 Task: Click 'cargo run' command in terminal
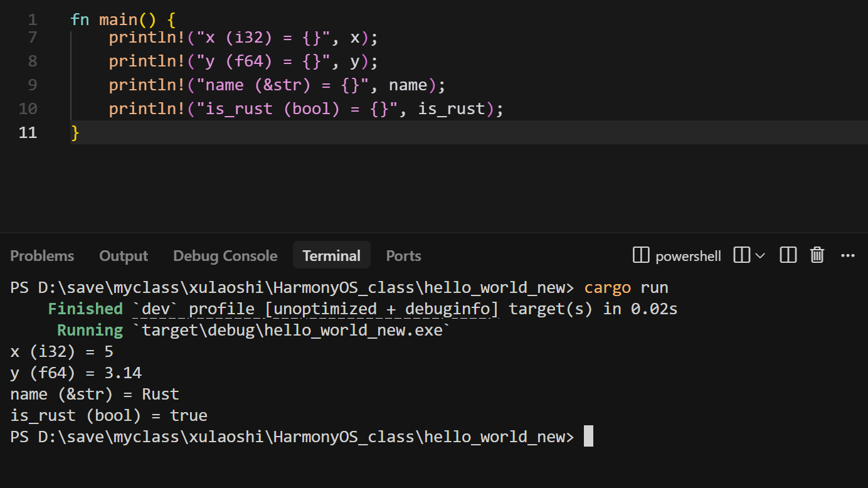click(627, 288)
